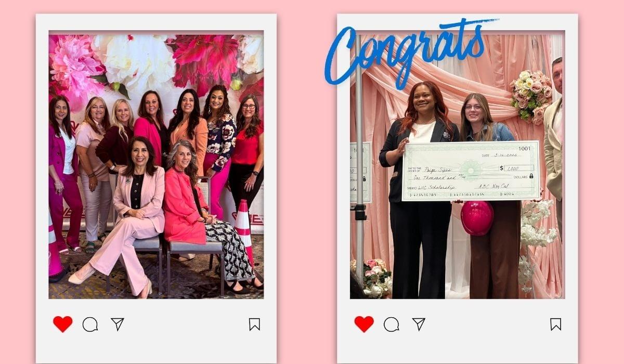Click the scholarship check photo
Image resolution: width=624 pixels, height=364 pixels.
click(x=457, y=166)
